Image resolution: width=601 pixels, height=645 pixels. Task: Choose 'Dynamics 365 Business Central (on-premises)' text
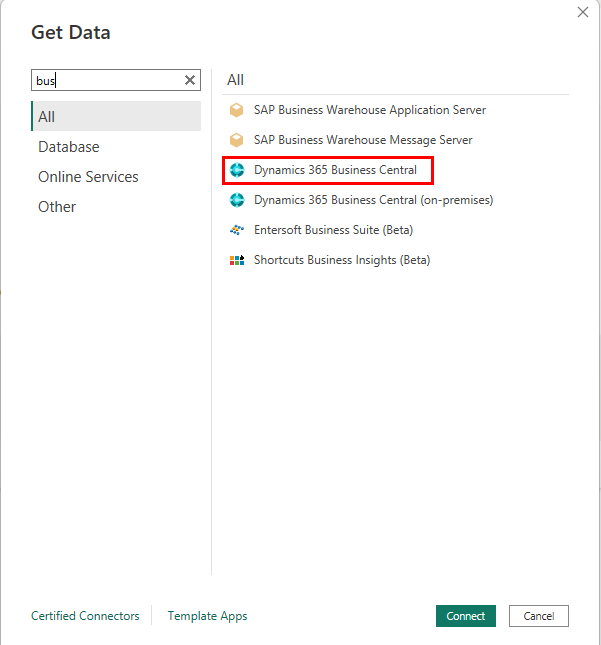(374, 200)
